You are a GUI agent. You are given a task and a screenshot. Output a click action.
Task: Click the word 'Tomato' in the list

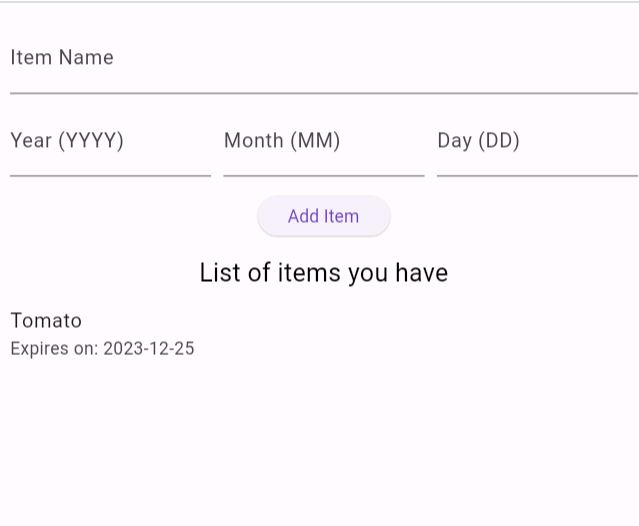pyautogui.click(x=46, y=321)
